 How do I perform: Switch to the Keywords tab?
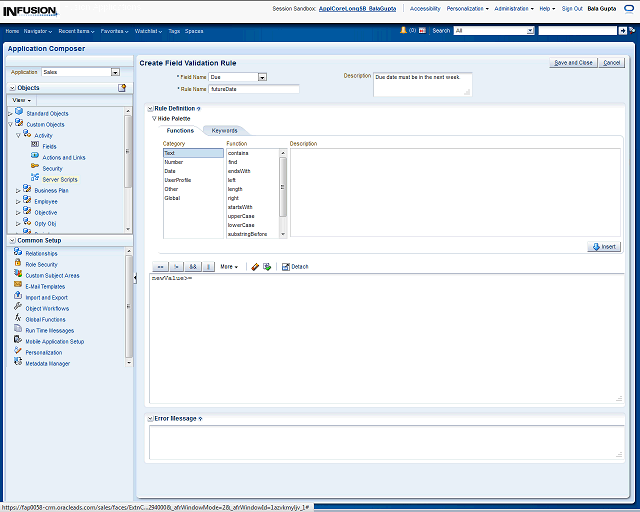(224, 130)
